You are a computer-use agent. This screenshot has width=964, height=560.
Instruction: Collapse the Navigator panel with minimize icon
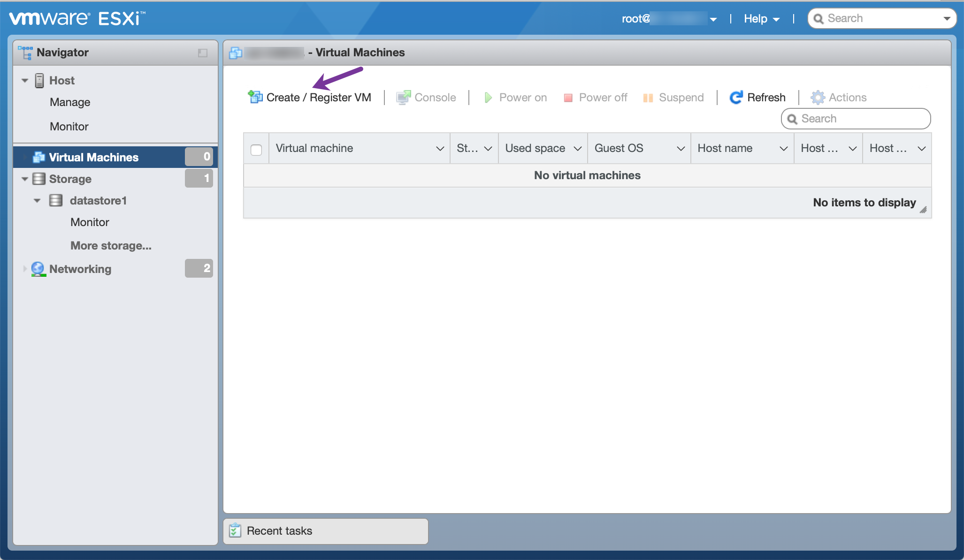tap(203, 53)
